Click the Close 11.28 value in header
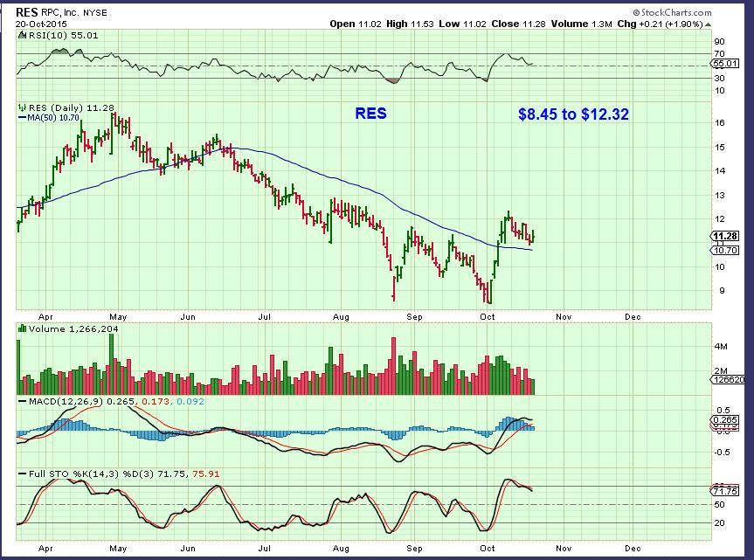Screen dimensions: 754x560 [x=518, y=24]
